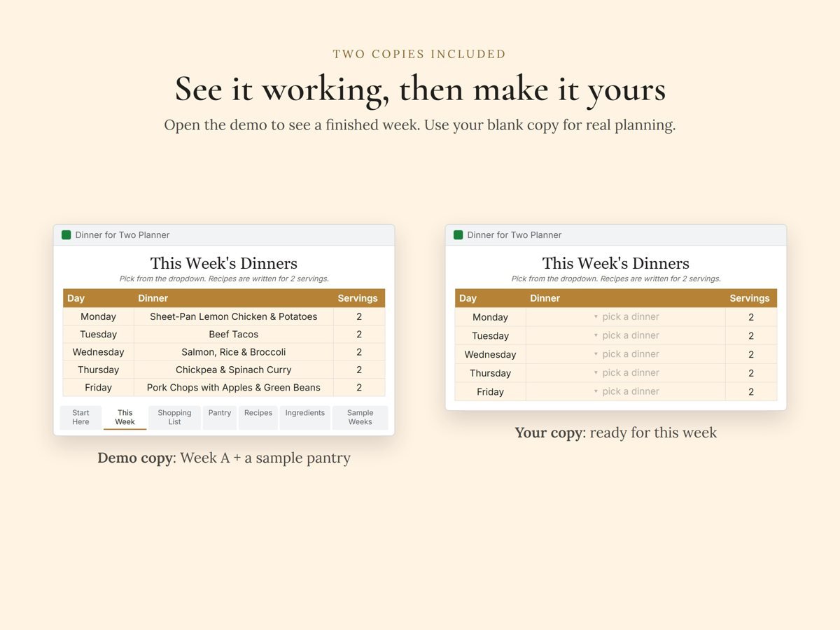Select Pork Chops with Apples & Green Beans
Viewport: 840px width, 630px height.
234,387
